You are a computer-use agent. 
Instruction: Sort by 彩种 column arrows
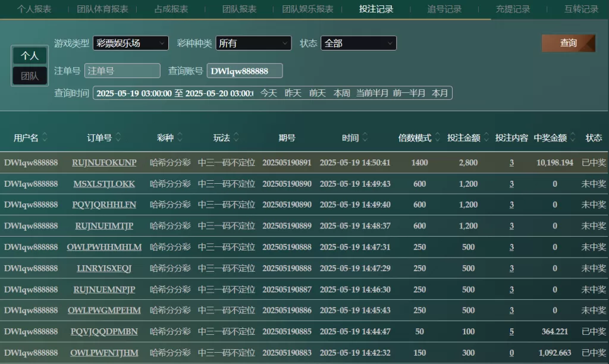(180, 137)
